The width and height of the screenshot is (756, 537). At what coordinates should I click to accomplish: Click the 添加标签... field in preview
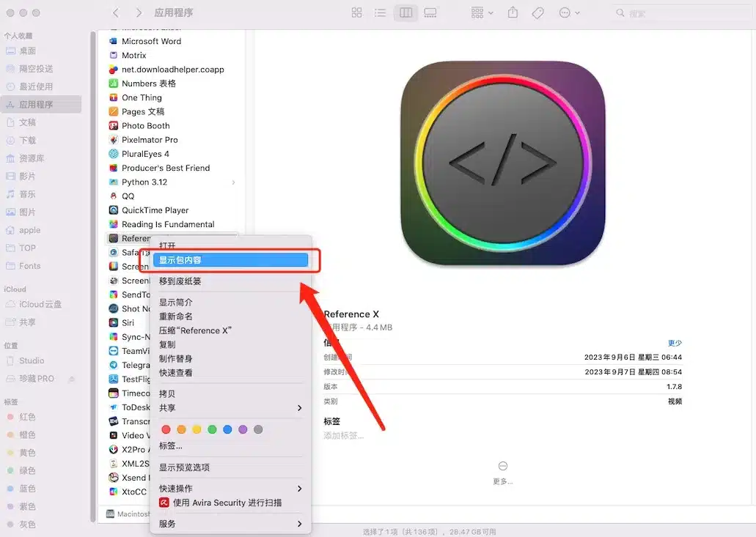344,436
